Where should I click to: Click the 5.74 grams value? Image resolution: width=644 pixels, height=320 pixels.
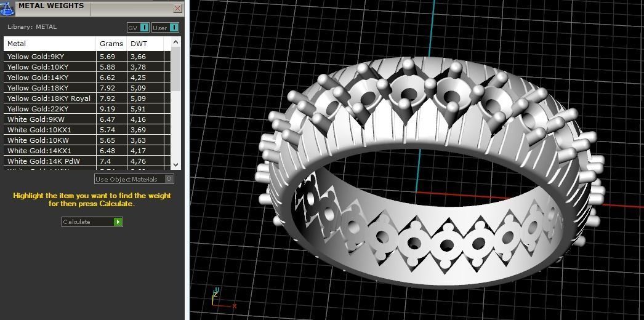107,130
